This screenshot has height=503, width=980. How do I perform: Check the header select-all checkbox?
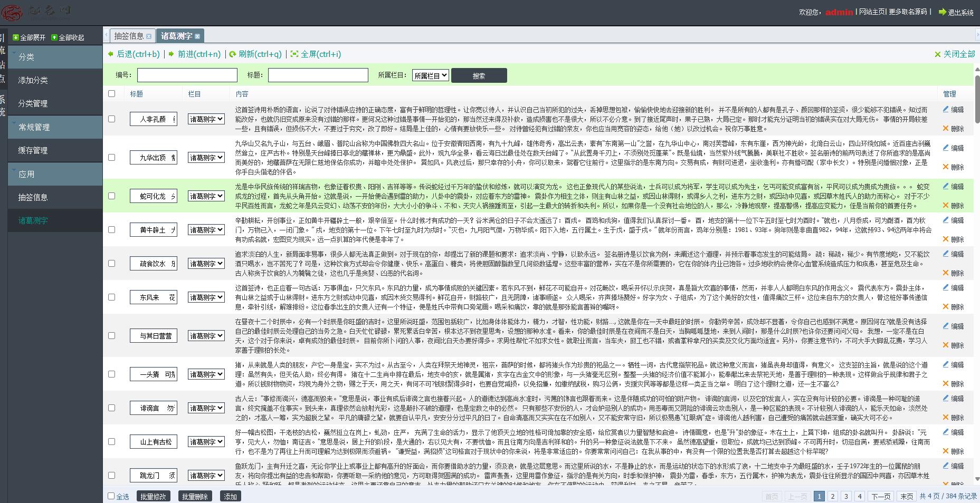click(111, 93)
